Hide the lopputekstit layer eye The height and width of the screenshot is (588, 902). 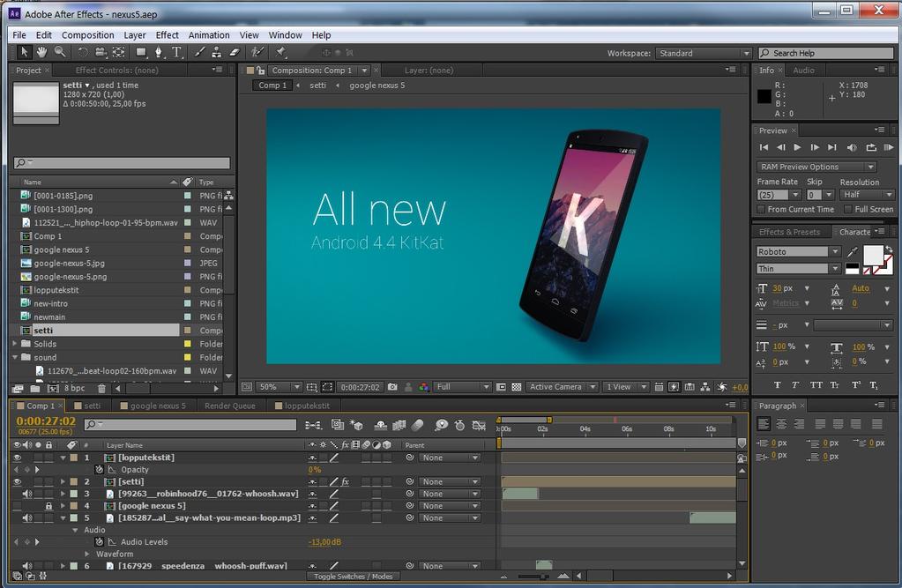point(18,458)
